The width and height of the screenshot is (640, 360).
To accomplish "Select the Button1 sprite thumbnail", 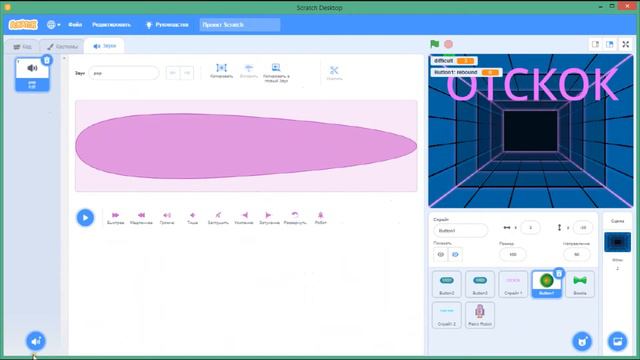I will 547,284.
